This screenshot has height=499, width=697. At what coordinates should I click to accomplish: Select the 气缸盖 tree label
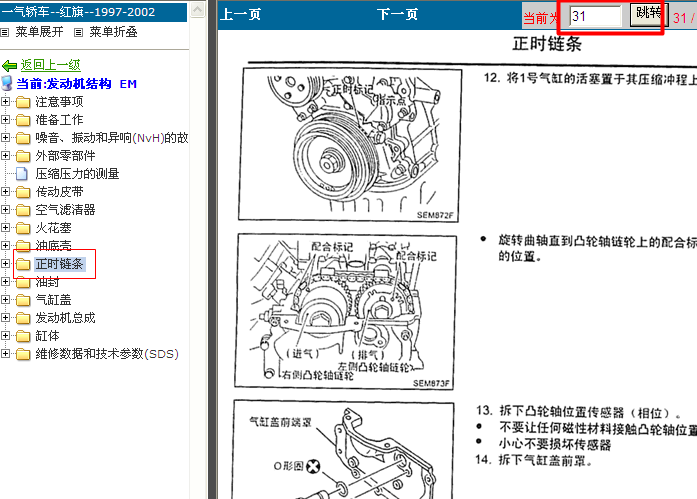53,300
